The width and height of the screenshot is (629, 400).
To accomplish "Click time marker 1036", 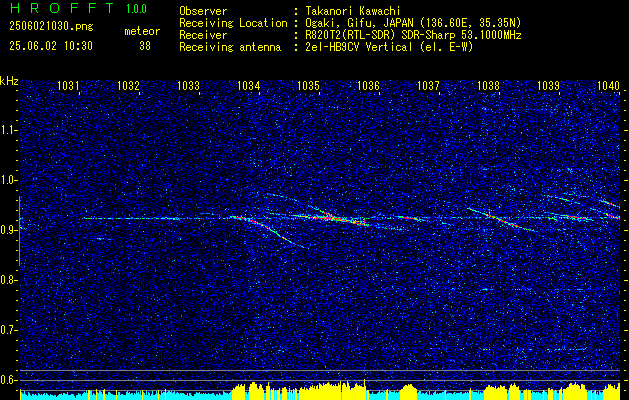I will click(368, 85).
